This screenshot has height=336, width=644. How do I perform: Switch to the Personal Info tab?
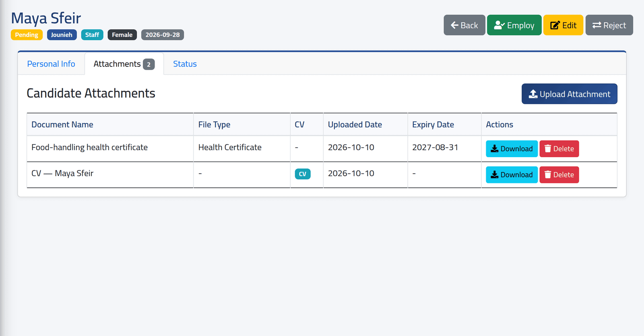point(51,64)
